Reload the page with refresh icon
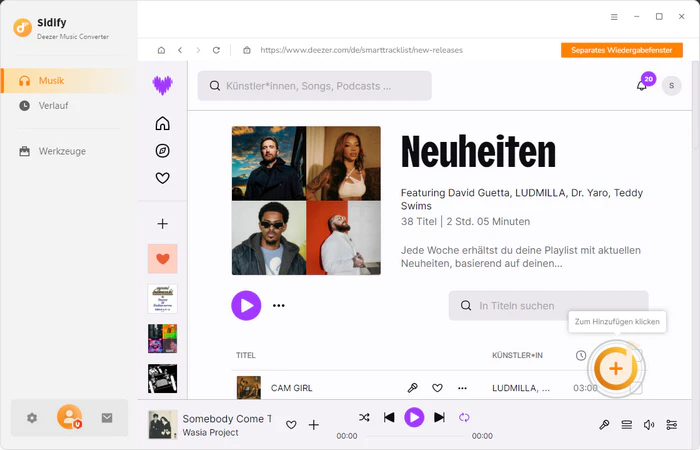 click(x=216, y=50)
